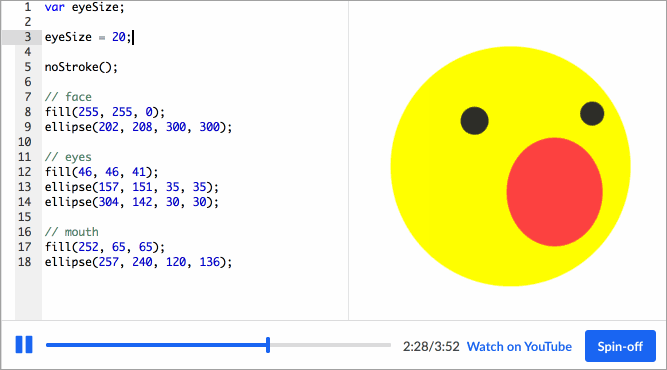Click the value 20 on line 3
Screen dimensions: 667x370
pyautogui.click(x=119, y=37)
